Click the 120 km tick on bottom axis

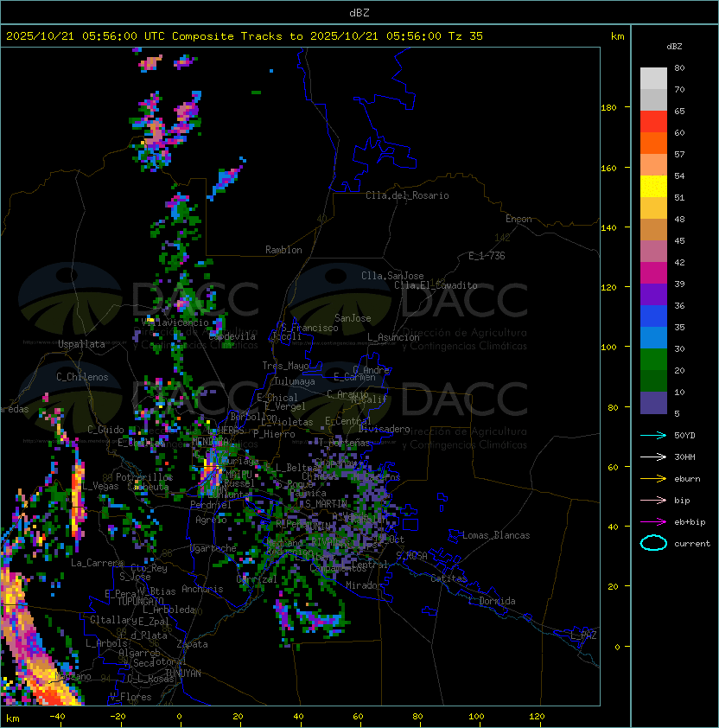537,717
